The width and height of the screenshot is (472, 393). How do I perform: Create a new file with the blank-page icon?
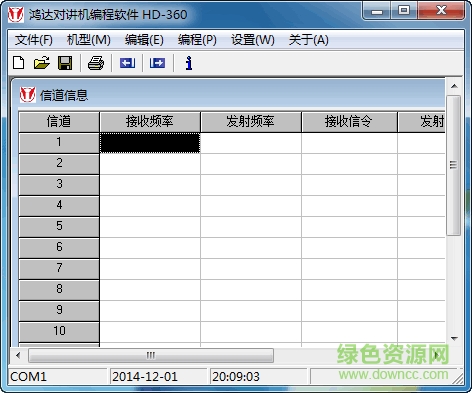click(x=19, y=63)
